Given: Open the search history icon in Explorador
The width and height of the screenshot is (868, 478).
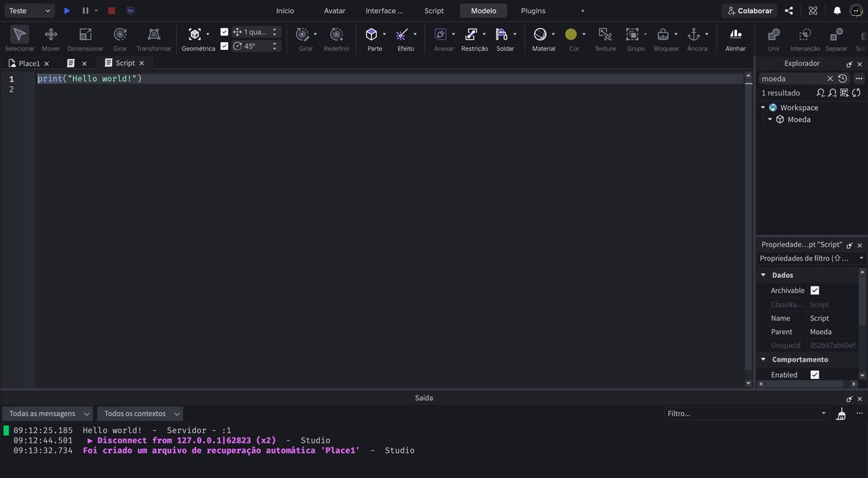Looking at the screenshot, I should 843,78.
